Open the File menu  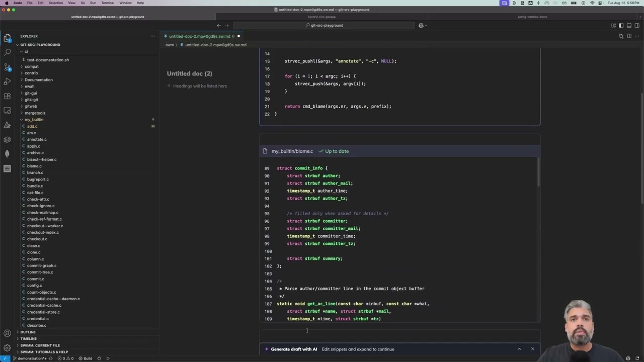pos(30,3)
